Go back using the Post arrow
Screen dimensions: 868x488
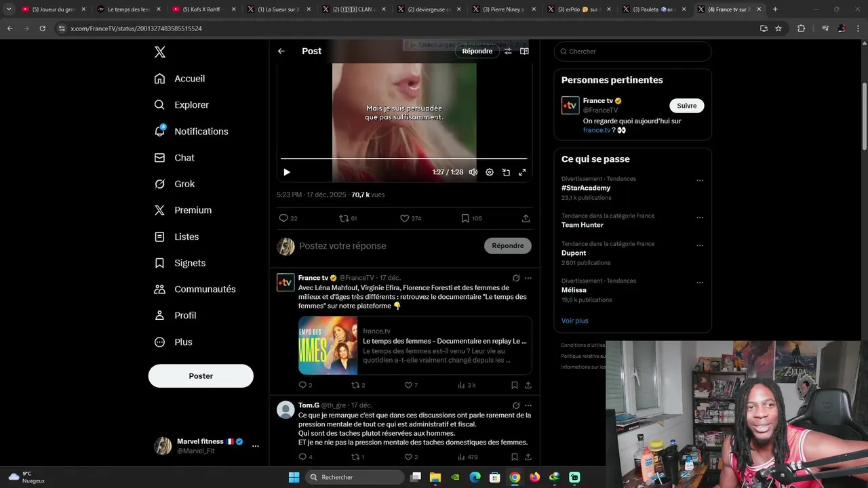[281, 51]
